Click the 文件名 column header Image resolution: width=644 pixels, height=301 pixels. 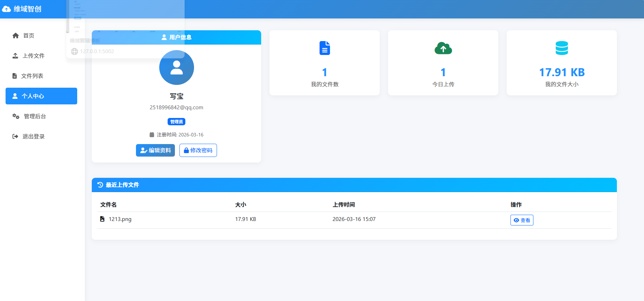pos(108,205)
